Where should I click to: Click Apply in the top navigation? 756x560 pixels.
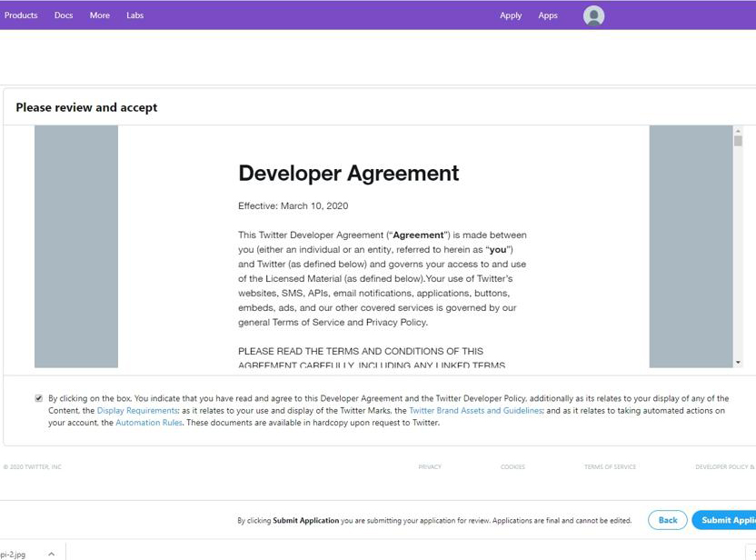pos(511,15)
